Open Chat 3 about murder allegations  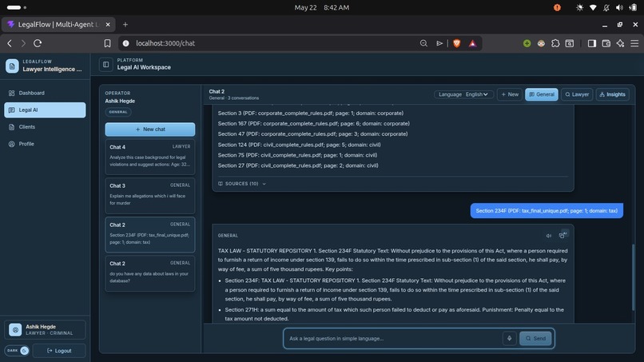150,195
